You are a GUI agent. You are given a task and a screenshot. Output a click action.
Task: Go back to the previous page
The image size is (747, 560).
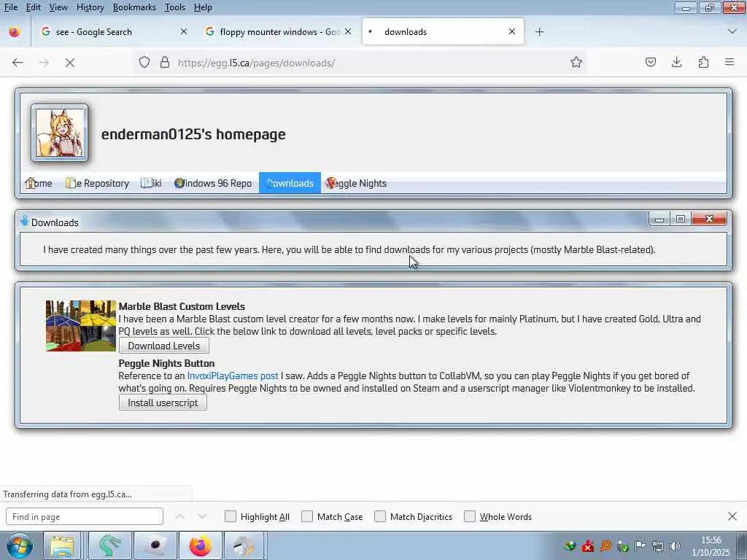[18, 63]
